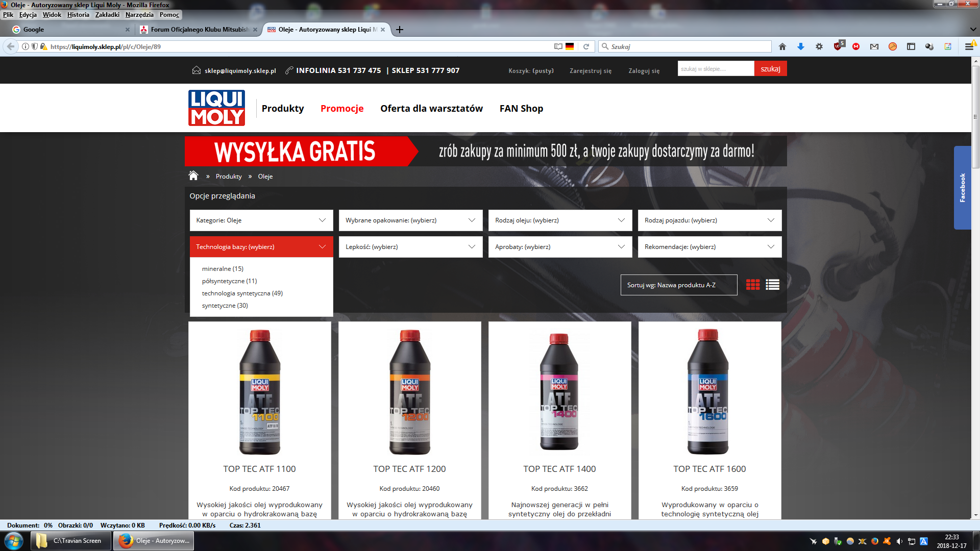Select technologia syntetyczna (49) option
The image size is (980, 551).
click(x=242, y=293)
